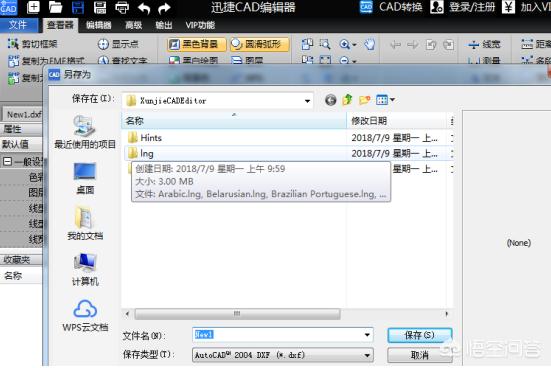Collapse the 一般设置 property group
Screen dimensions: 551x368
[7, 162]
